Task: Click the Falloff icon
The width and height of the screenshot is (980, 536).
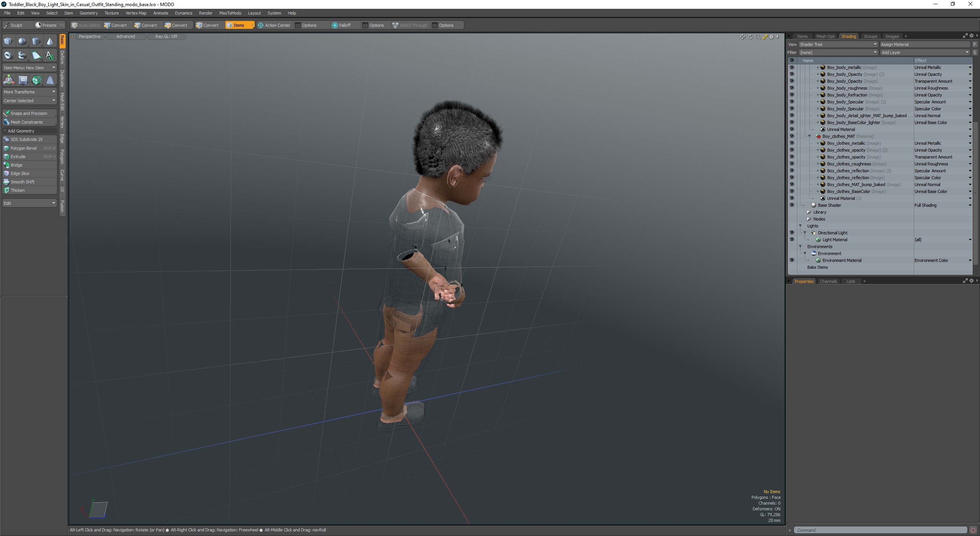Action: point(335,25)
